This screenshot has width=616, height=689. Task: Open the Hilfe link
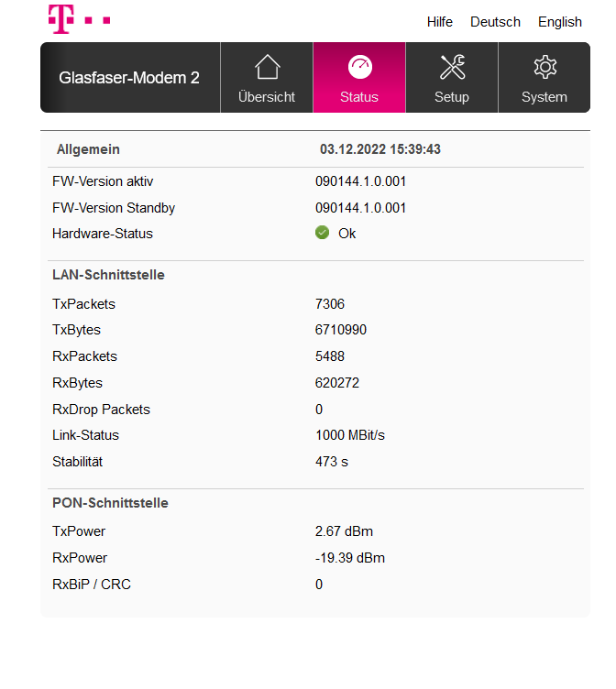coord(440,22)
